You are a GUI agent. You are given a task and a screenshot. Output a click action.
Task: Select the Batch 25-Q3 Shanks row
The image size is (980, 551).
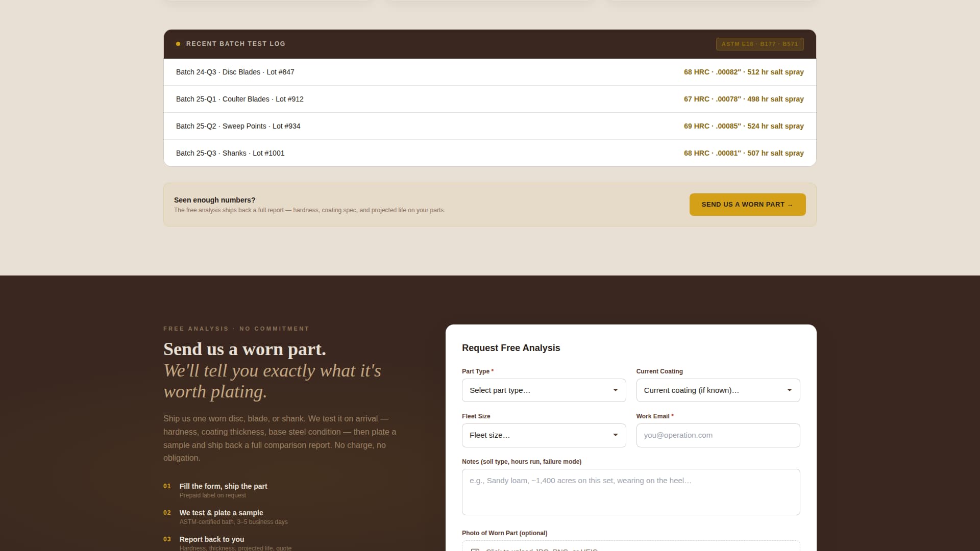(x=489, y=153)
